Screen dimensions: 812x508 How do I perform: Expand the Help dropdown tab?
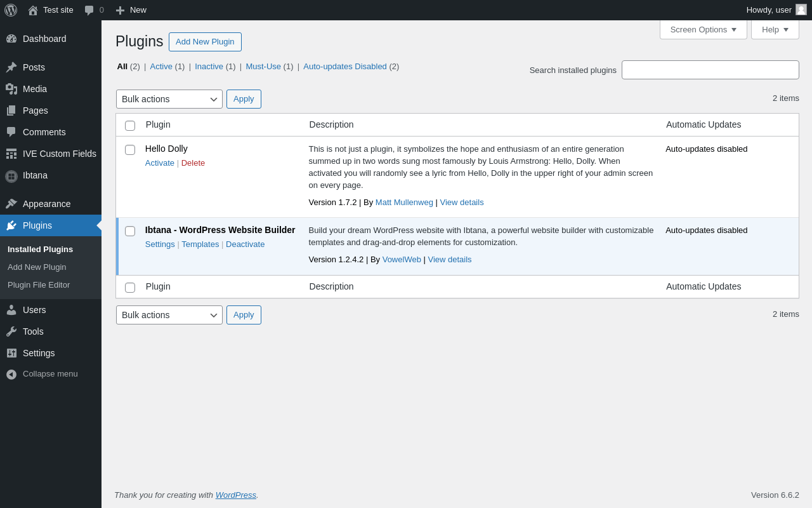tap(775, 29)
